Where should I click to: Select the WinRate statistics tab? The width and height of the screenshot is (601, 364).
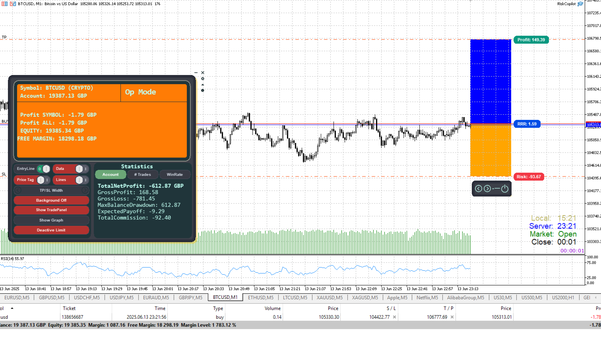click(x=175, y=175)
